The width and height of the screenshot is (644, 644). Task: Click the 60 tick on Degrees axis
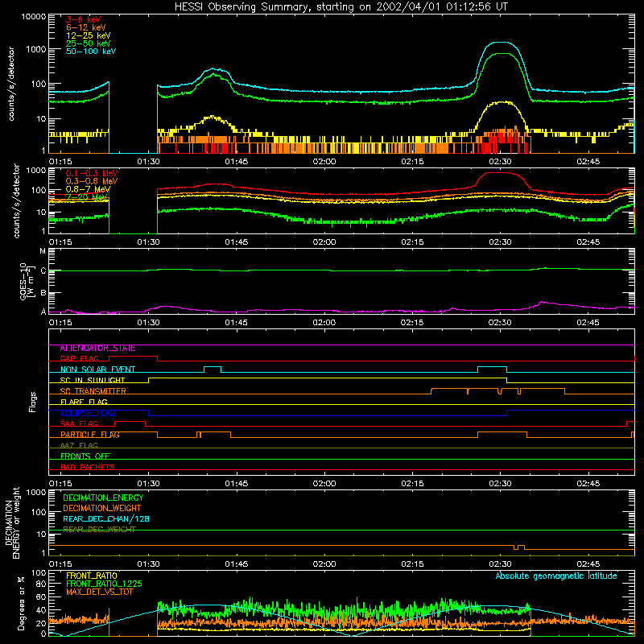click(41, 597)
